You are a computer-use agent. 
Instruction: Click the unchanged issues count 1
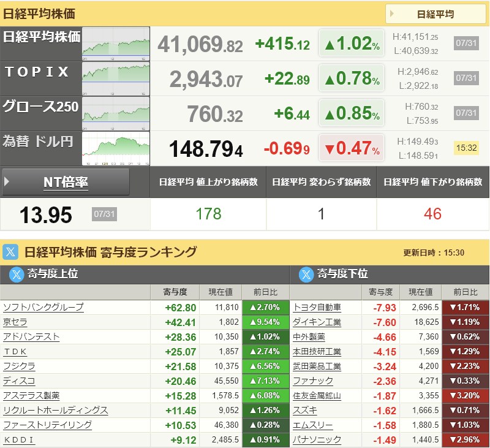pyautogui.click(x=321, y=214)
